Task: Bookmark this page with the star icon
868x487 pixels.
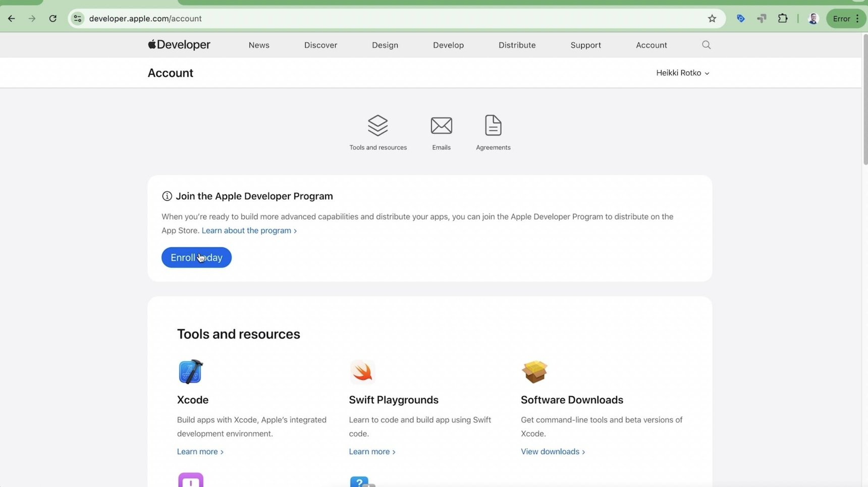Action: [x=712, y=18]
